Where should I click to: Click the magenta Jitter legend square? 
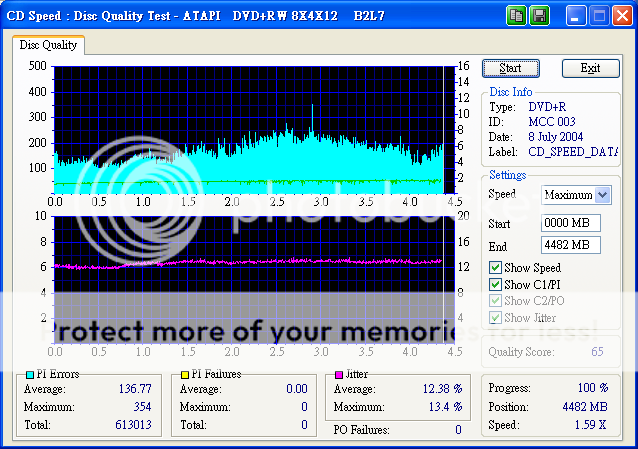[x=341, y=375]
